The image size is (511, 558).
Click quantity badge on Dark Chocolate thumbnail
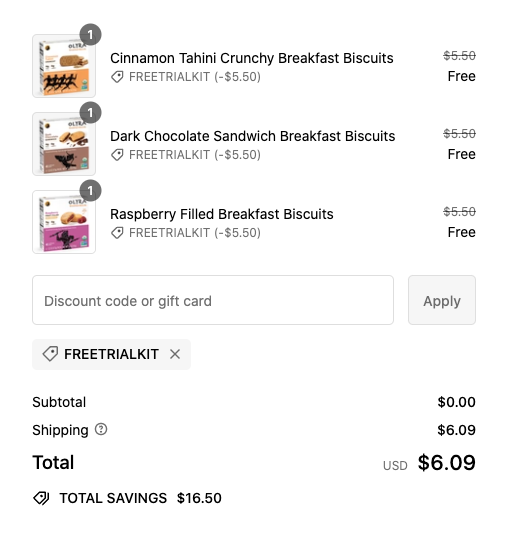[x=90, y=112]
